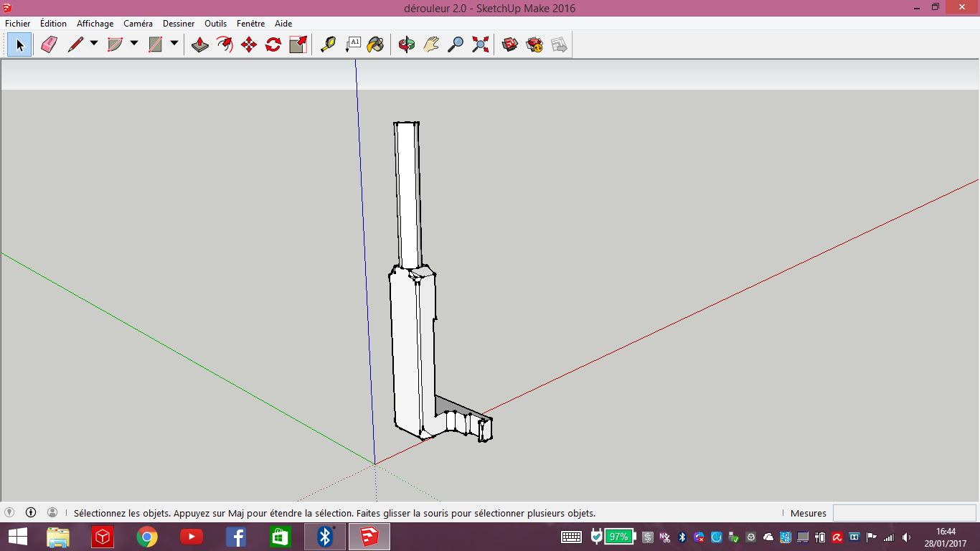Open the touch keyboard tray icon

coord(571,537)
